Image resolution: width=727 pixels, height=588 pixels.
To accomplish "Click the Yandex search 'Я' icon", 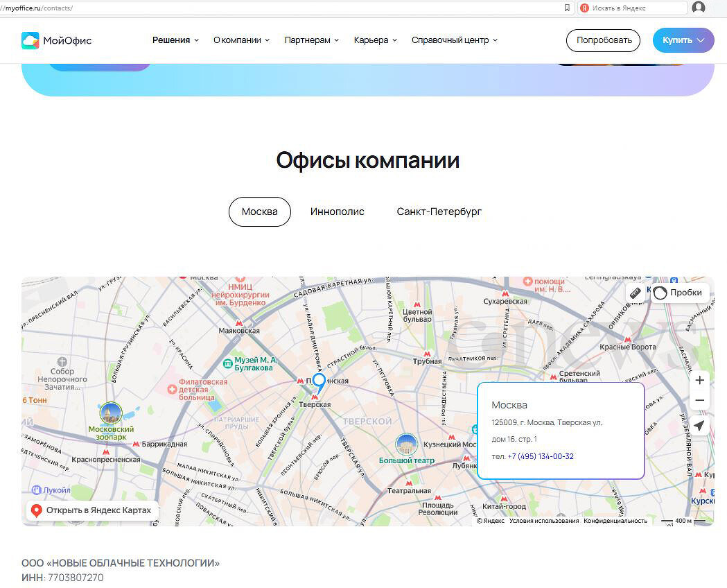I will (x=585, y=8).
